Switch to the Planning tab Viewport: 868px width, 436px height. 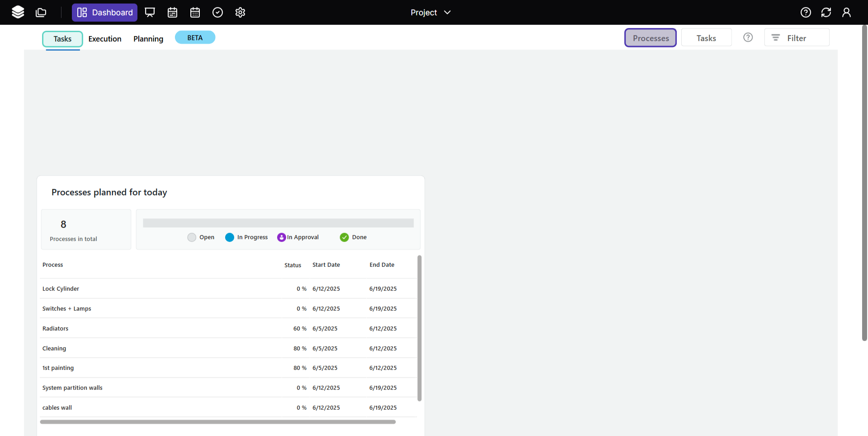(148, 39)
